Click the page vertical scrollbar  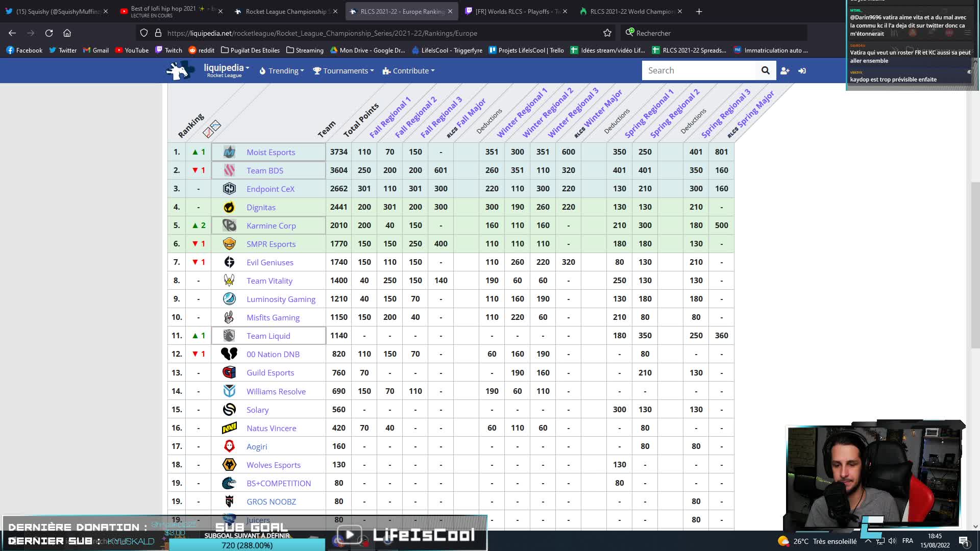point(975,265)
